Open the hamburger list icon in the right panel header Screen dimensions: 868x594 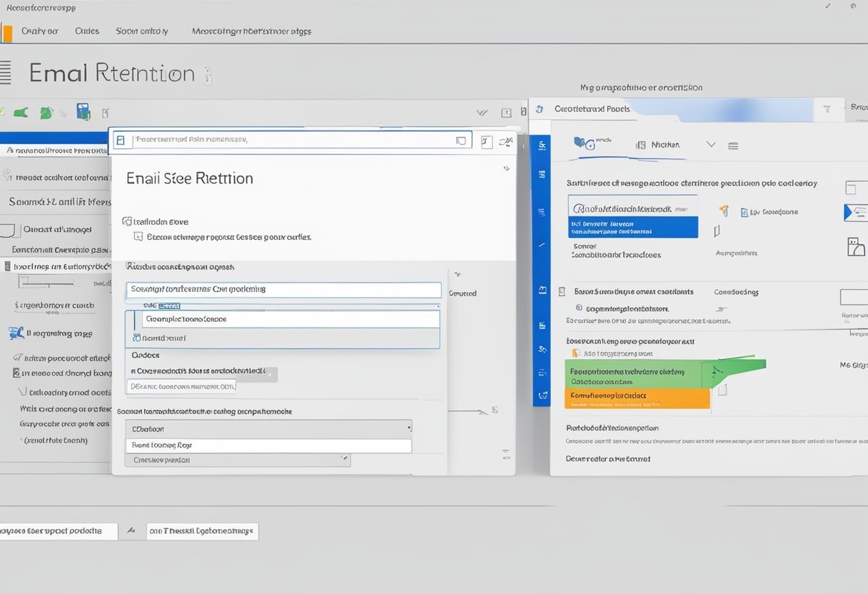(x=733, y=145)
